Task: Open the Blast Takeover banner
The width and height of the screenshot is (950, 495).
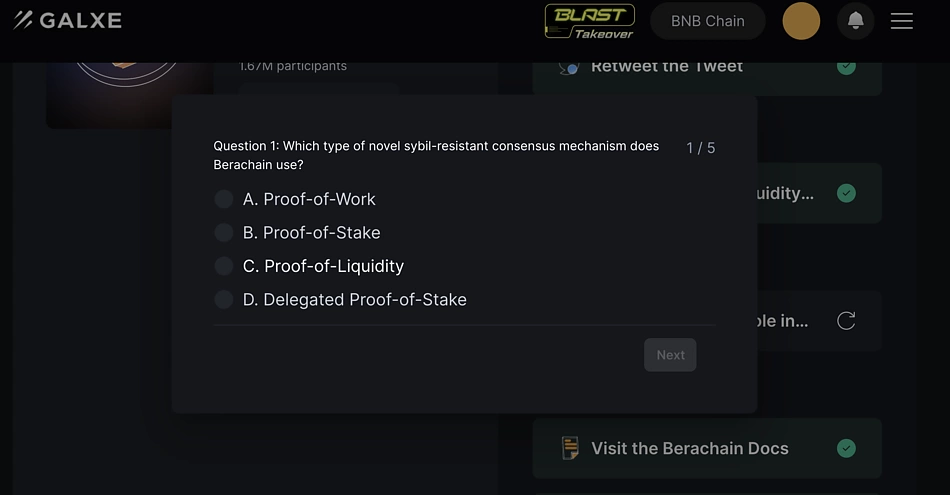Action: (x=590, y=21)
